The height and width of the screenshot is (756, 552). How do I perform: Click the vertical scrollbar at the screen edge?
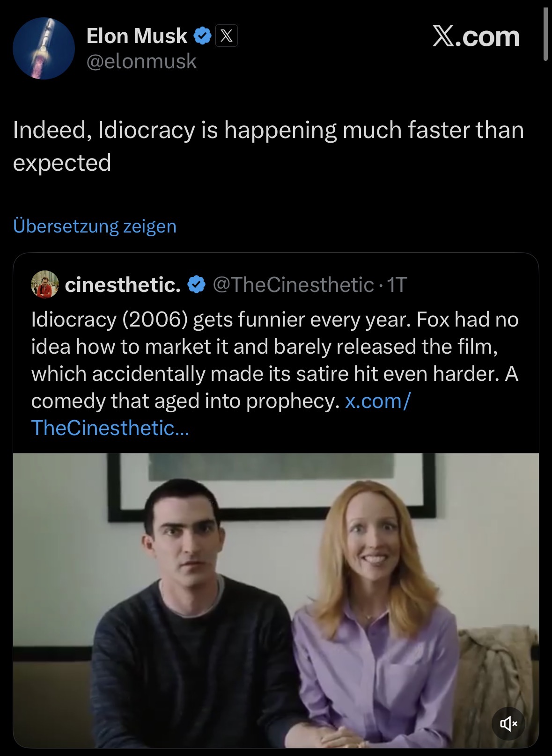pyautogui.click(x=545, y=33)
